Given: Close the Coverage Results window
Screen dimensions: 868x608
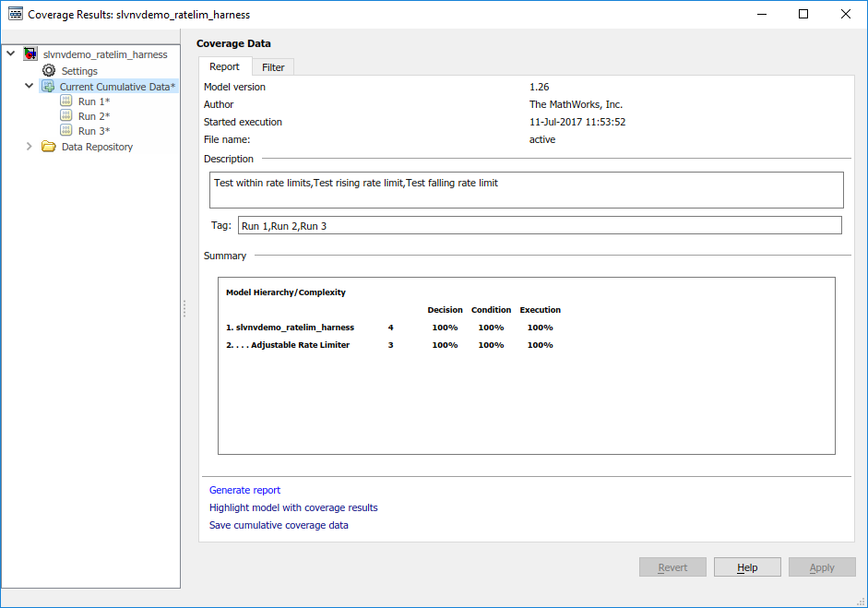Looking at the screenshot, I should [x=845, y=14].
